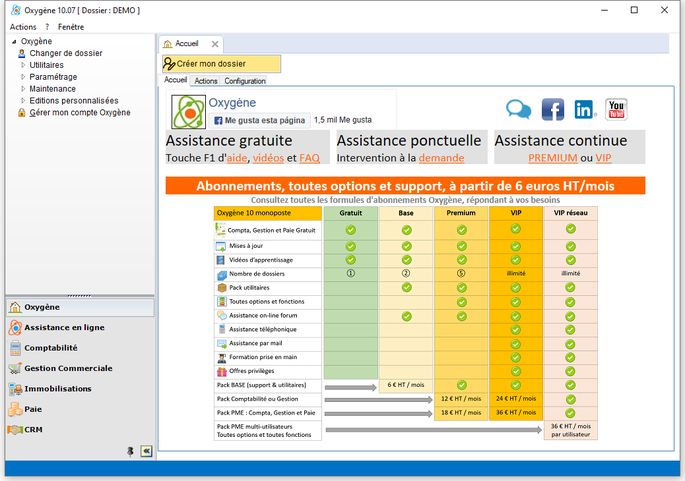Open the LinkedIn icon link
685x481 pixels.
[x=585, y=109]
